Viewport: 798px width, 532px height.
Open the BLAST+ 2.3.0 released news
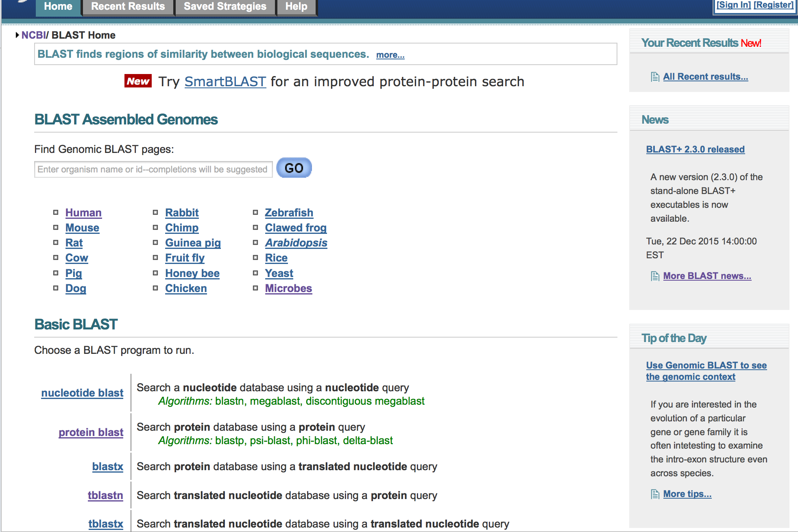point(696,149)
